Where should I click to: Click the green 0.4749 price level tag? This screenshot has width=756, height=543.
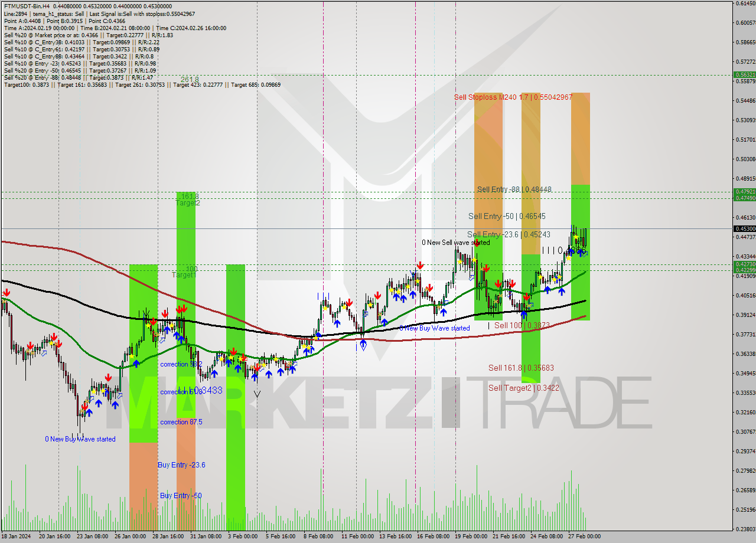pyautogui.click(x=744, y=198)
